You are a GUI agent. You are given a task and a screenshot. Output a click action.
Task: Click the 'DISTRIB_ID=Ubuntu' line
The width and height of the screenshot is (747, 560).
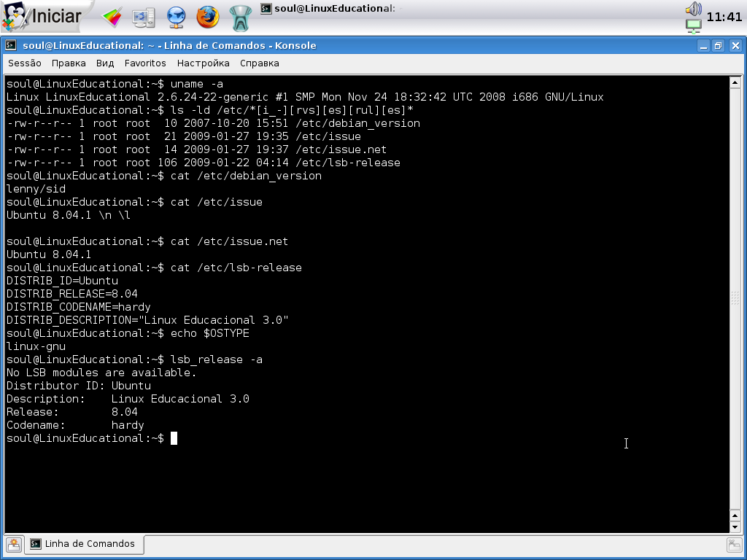click(63, 281)
